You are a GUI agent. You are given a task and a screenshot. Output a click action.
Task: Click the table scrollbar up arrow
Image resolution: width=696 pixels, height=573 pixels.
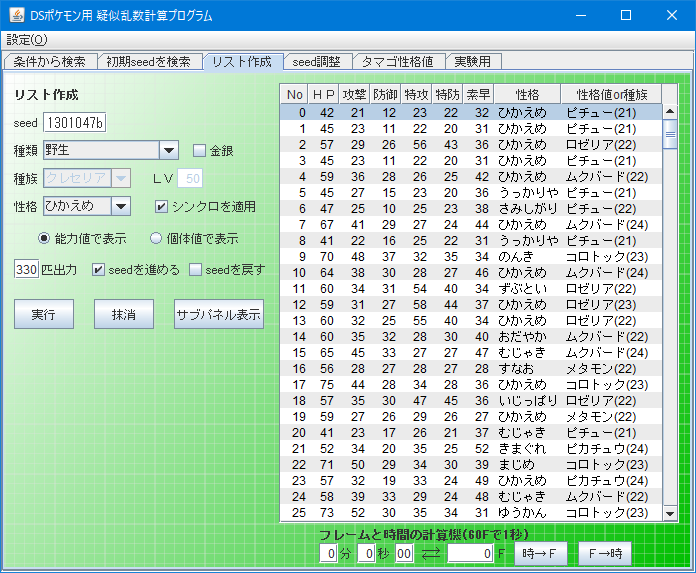[670, 112]
